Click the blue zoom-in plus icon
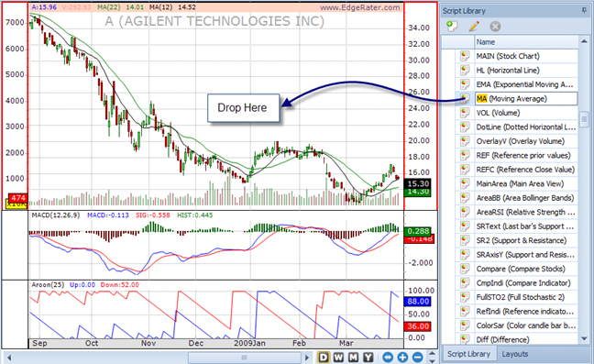Viewport: 594px width, 364px height. 402,358
